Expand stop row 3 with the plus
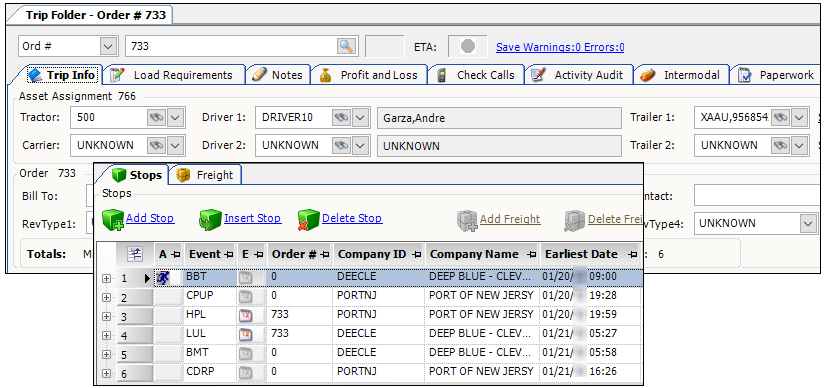Screen dimensions: 826x388 [x=106, y=316]
